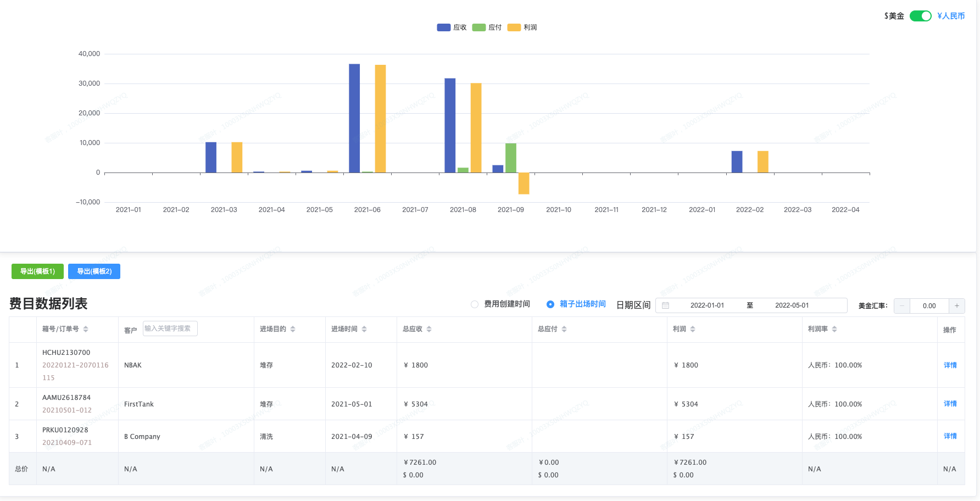Toggle 应收 blue legend swatch

[443, 27]
